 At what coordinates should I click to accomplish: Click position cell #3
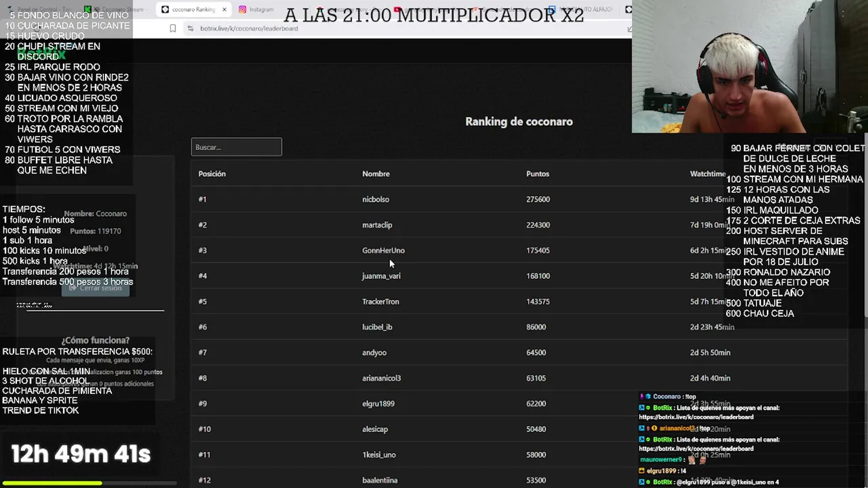click(x=202, y=251)
